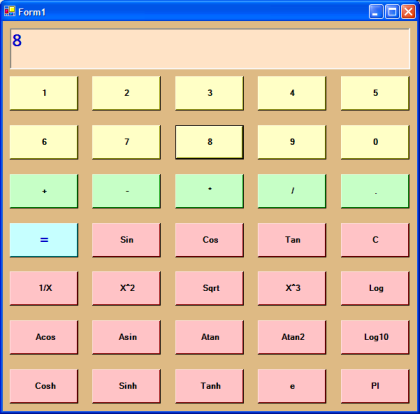Click the digit 7 button
Image resolution: width=420 pixels, height=414 pixels.
click(126, 142)
